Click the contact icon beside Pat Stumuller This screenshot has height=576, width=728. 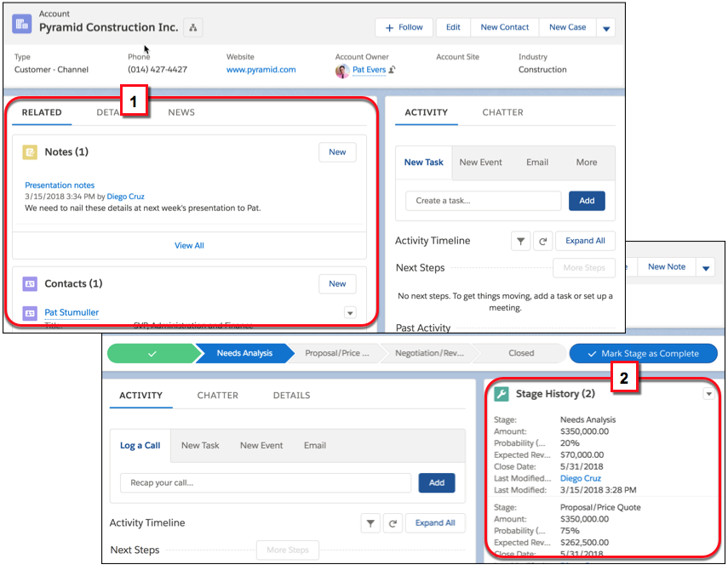[x=30, y=313]
